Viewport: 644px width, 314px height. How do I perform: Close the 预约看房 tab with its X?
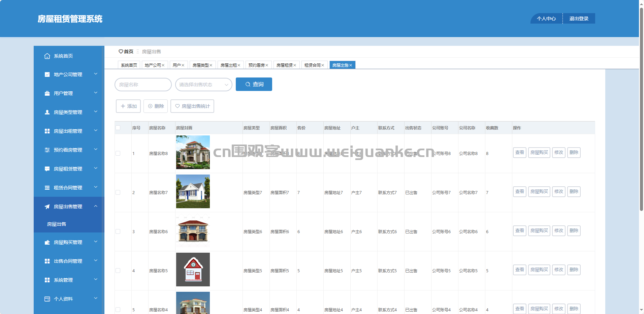(267, 65)
